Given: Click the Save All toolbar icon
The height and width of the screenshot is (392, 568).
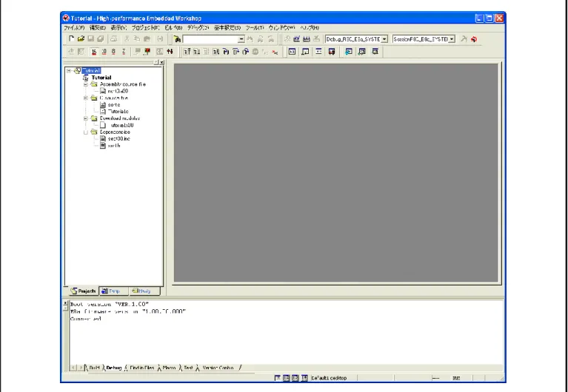Looking at the screenshot, I should (101, 38).
